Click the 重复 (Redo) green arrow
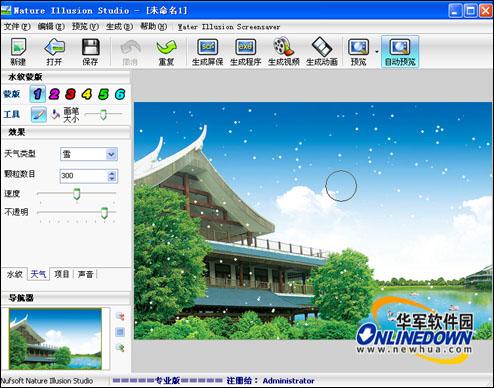494x388 pixels. tap(166, 52)
